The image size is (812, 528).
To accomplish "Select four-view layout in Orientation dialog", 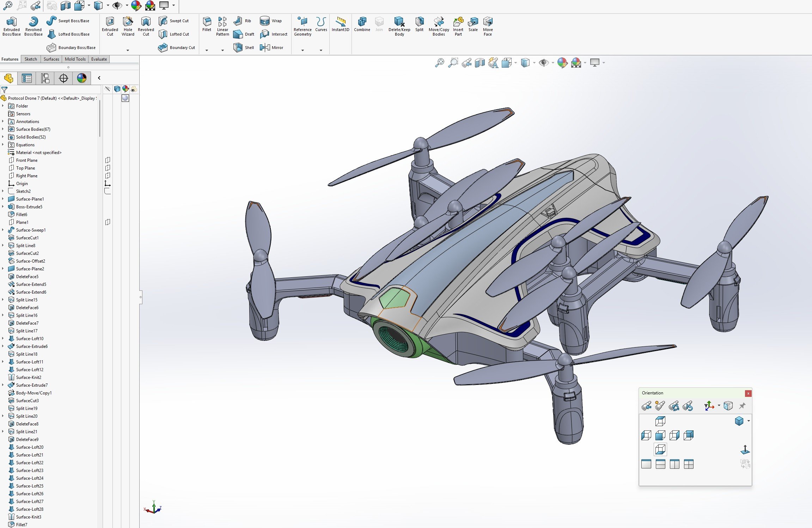I will pyautogui.click(x=689, y=464).
